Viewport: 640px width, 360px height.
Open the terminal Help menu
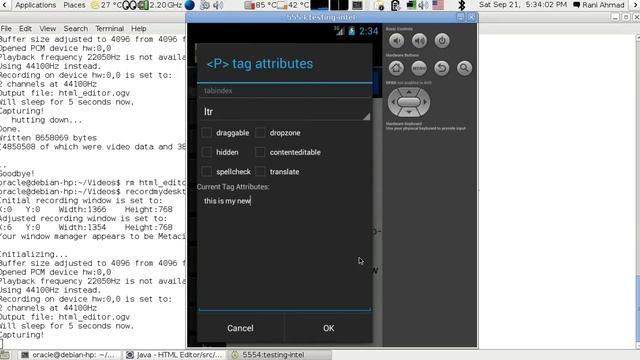(138, 29)
